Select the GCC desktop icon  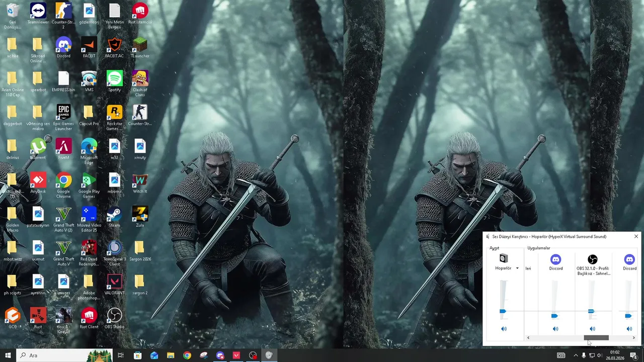(x=13, y=318)
